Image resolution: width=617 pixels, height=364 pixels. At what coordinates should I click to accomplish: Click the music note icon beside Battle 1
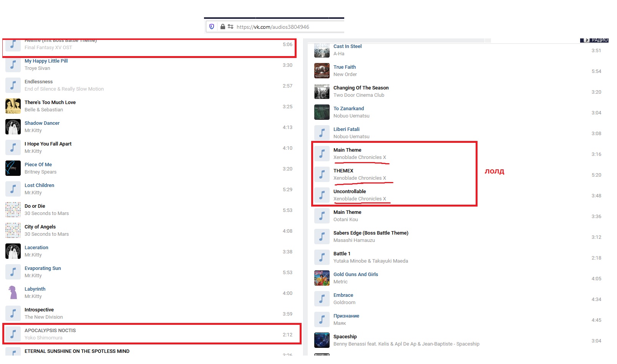pos(322,258)
